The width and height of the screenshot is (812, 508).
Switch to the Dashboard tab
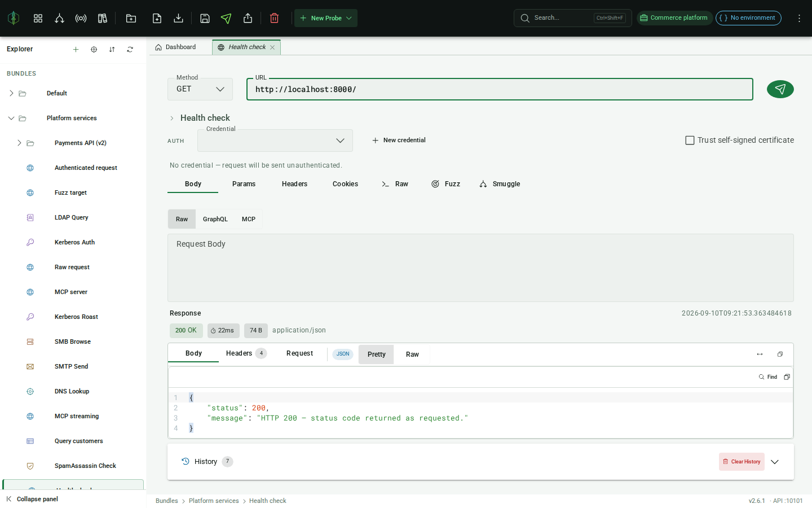[175, 47]
